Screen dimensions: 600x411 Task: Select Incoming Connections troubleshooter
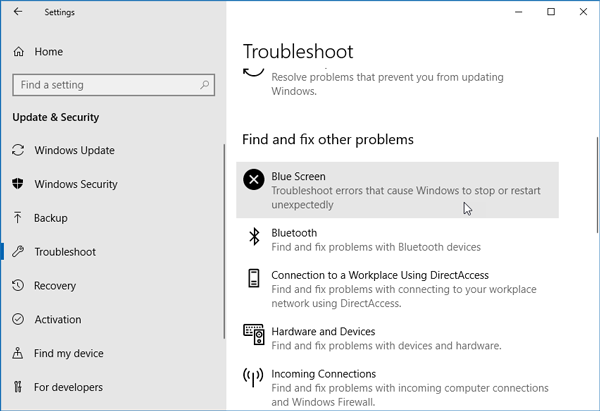397,387
